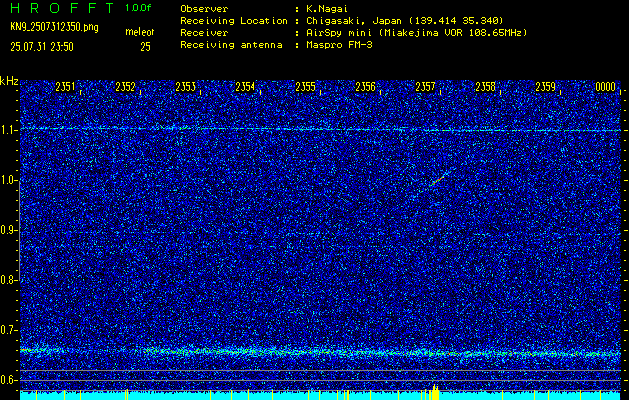Click the 0.9 frequency axis label
The image size is (629, 400).
pos(8,230)
